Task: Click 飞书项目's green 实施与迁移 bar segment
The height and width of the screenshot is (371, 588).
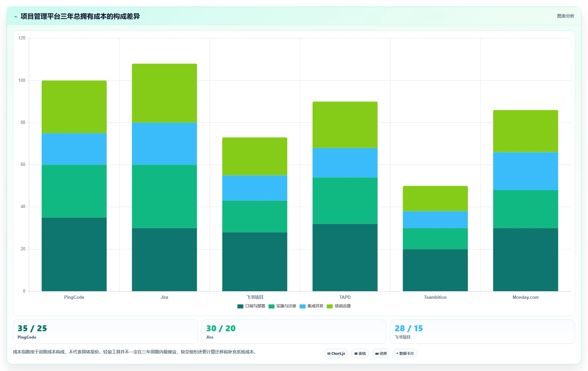Action: tap(255, 216)
